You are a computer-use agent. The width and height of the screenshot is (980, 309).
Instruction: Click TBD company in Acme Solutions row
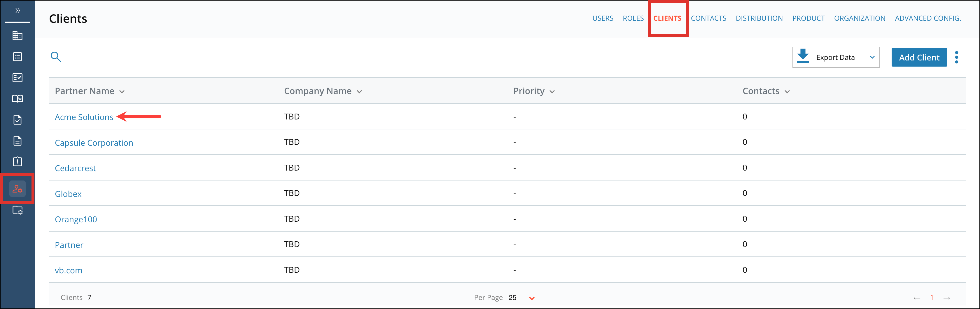click(292, 117)
